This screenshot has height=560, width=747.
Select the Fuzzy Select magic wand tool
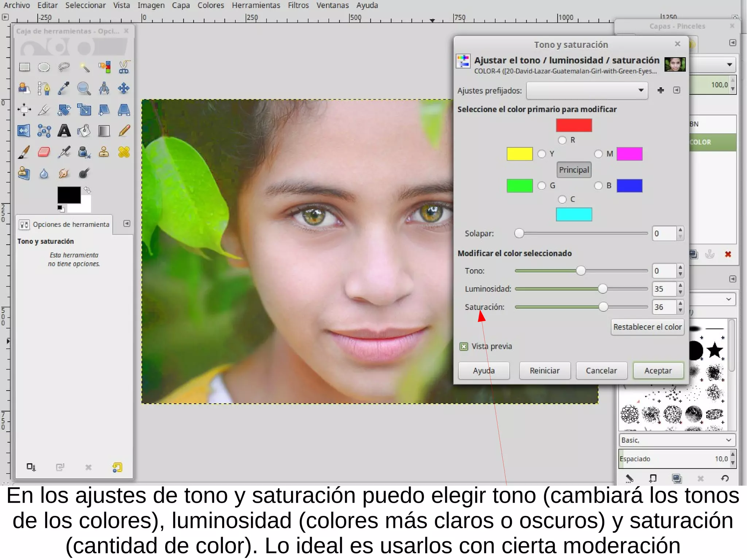tap(84, 67)
